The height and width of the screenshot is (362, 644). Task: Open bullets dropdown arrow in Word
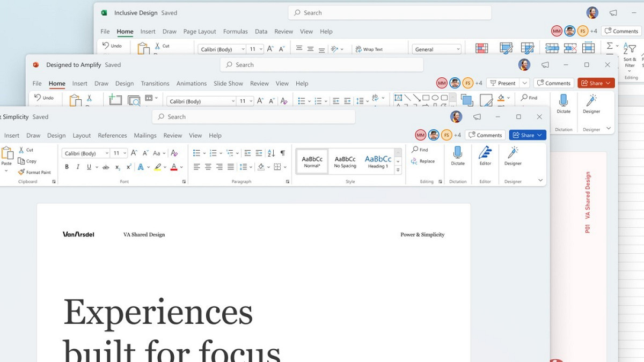point(204,153)
